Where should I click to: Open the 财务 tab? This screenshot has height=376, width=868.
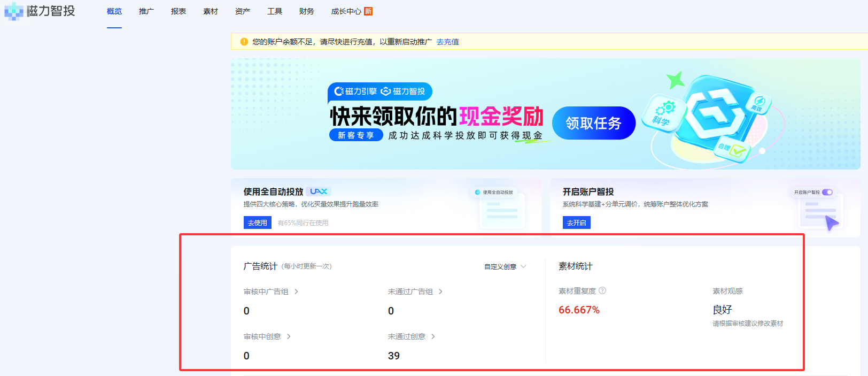click(x=307, y=11)
